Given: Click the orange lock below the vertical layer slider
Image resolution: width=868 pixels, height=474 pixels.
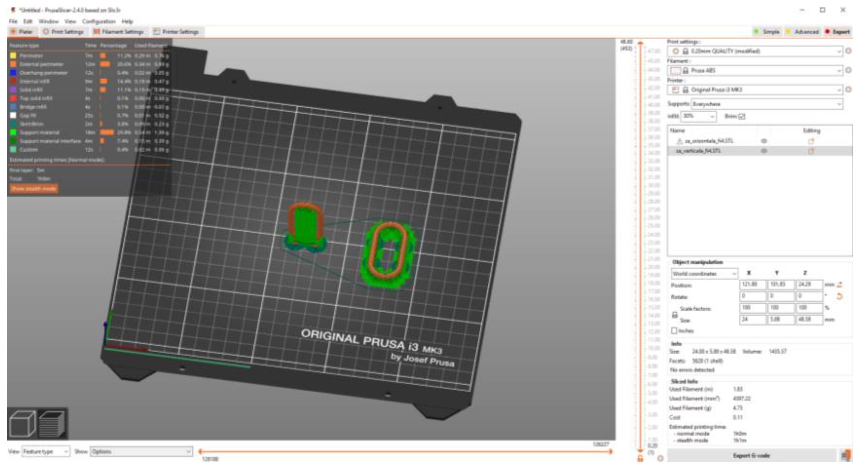Looking at the screenshot, I should tap(640, 458).
